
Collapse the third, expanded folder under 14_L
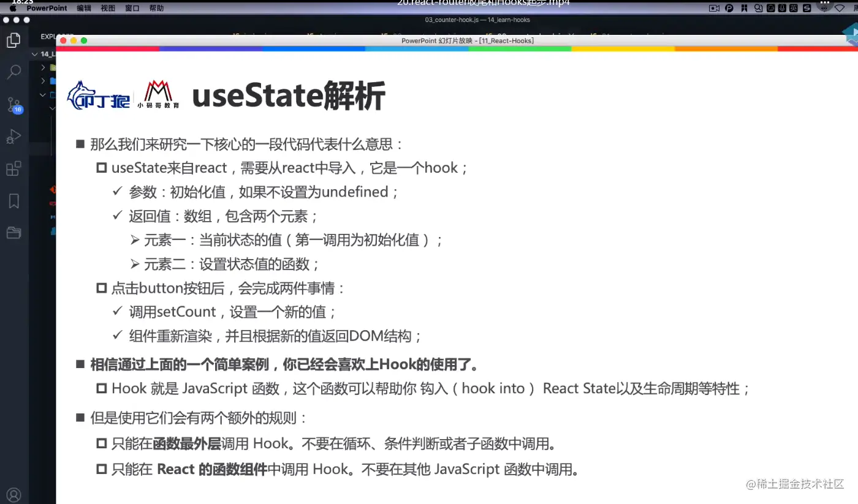(x=43, y=95)
